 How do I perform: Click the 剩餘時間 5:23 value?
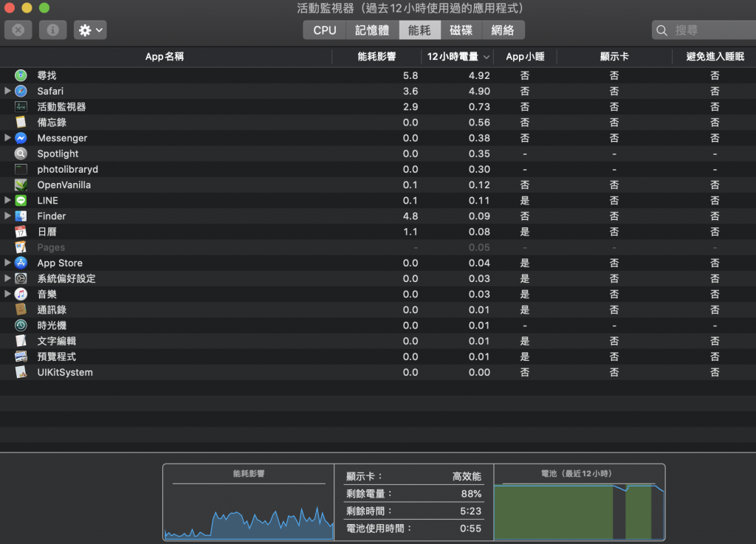[x=470, y=512]
